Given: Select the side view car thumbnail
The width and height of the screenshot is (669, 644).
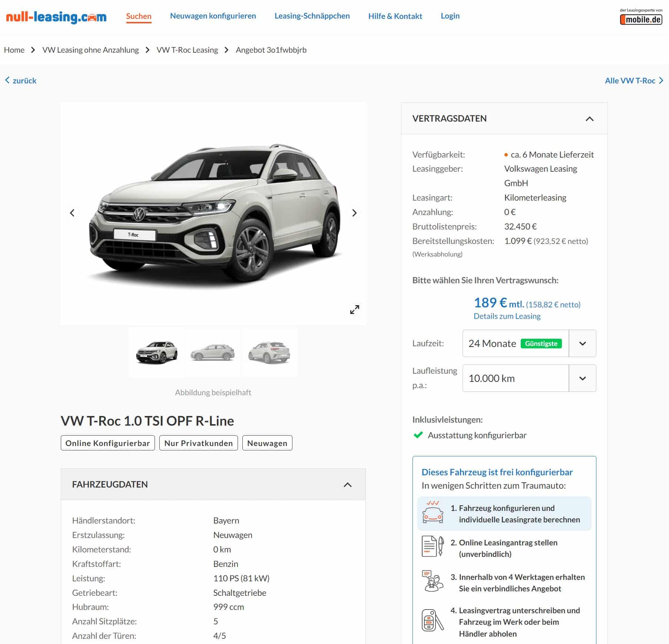Looking at the screenshot, I should tap(213, 353).
